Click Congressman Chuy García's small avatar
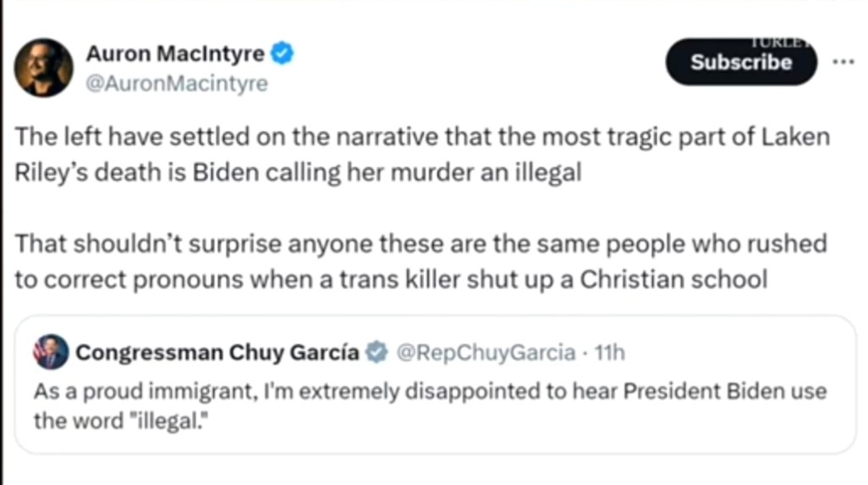Viewport: 868px width, 485px height. coord(51,352)
